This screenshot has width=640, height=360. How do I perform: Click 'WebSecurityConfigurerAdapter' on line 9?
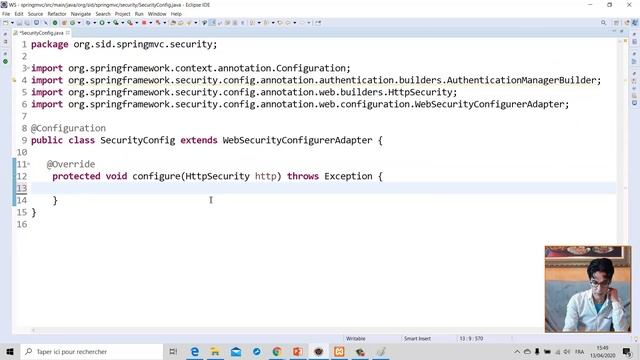click(297, 140)
